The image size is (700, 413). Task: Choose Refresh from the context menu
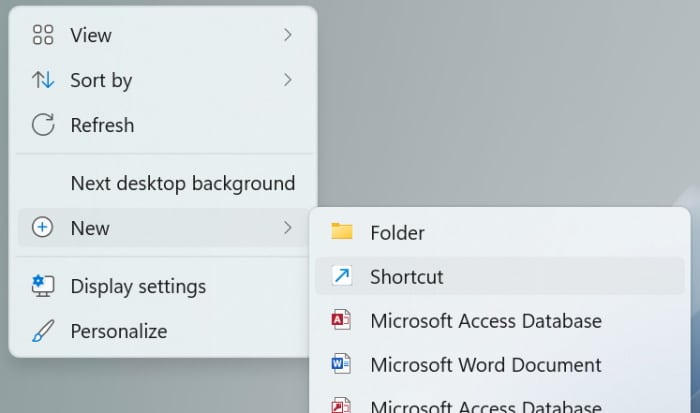tap(163, 125)
